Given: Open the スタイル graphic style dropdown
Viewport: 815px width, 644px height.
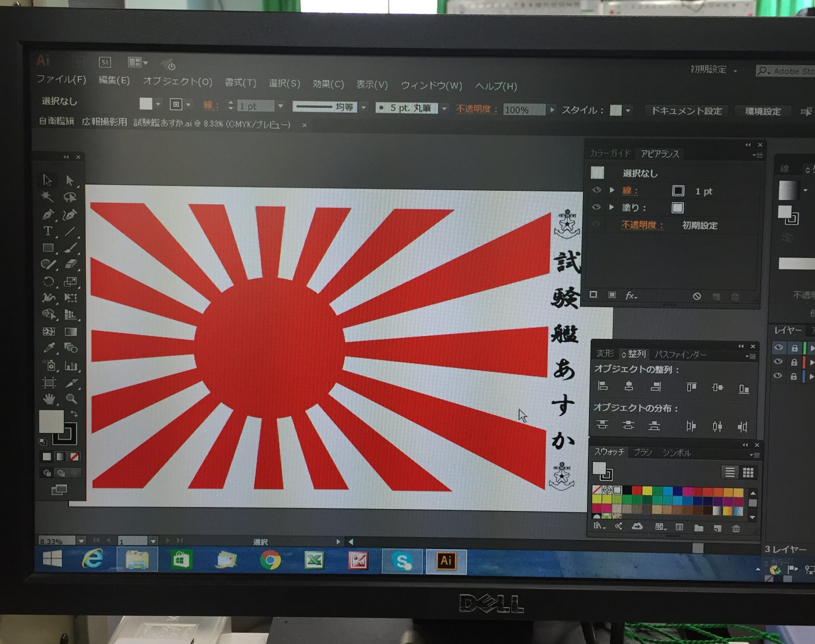Looking at the screenshot, I should click(629, 111).
